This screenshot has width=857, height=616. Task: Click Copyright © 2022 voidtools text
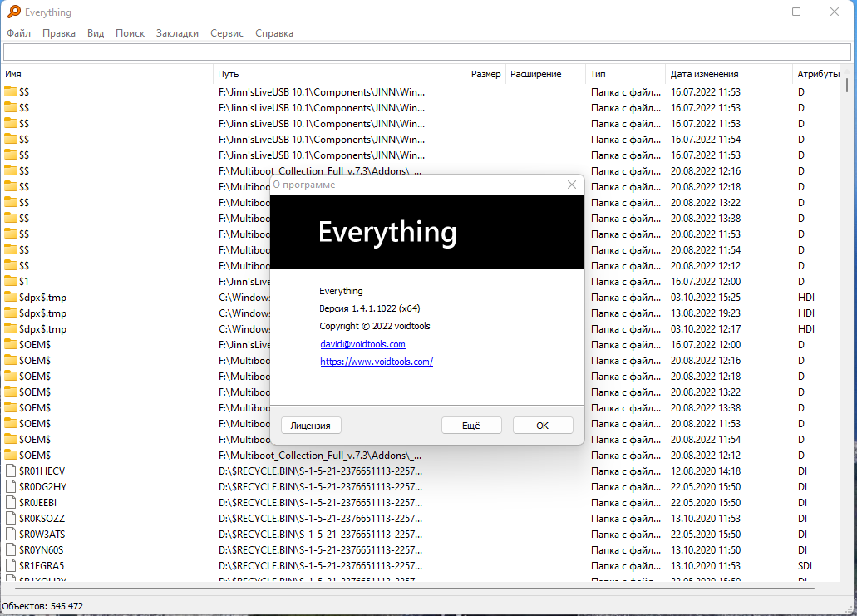tap(374, 327)
